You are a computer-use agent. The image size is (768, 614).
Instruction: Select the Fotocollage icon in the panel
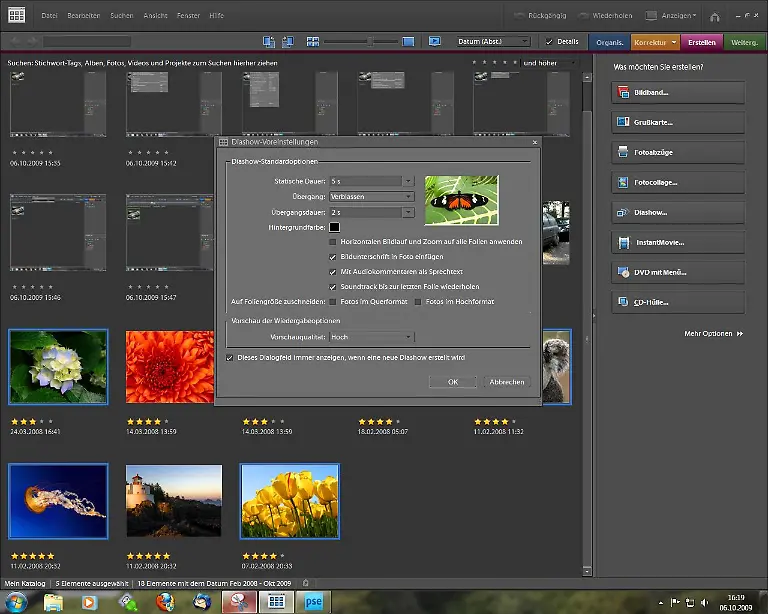[x=623, y=183]
